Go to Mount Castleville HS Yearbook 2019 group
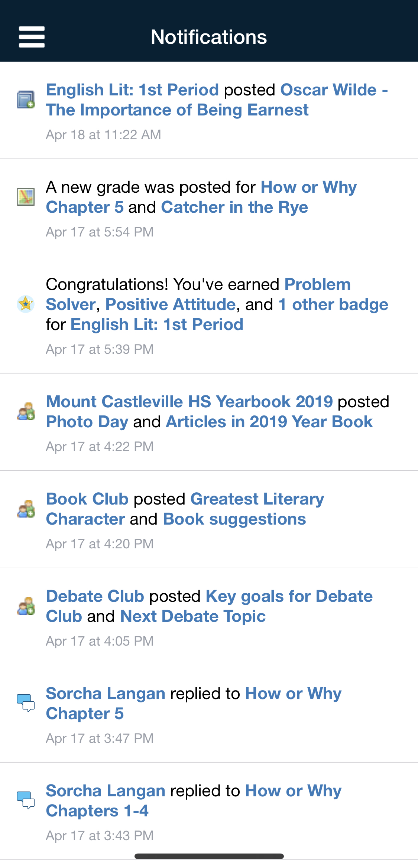Image resolution: width=418 pixels, height=868 pixels. coord(189,402)
